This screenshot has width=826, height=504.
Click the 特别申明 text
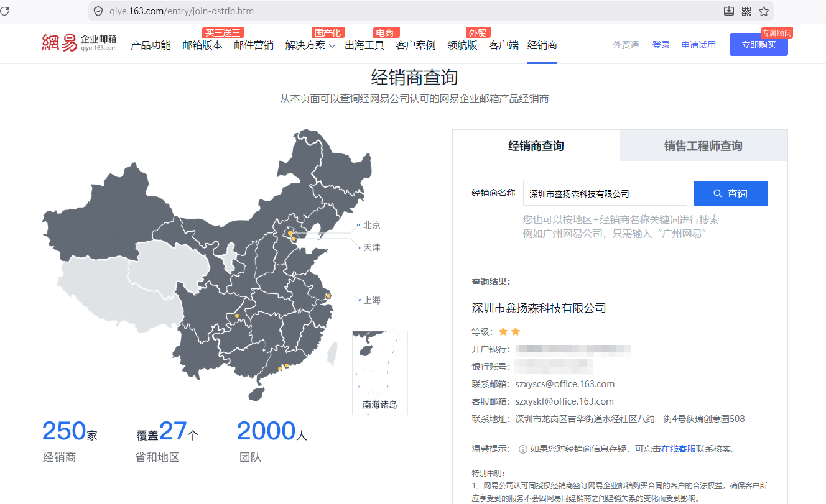(488, 474)
